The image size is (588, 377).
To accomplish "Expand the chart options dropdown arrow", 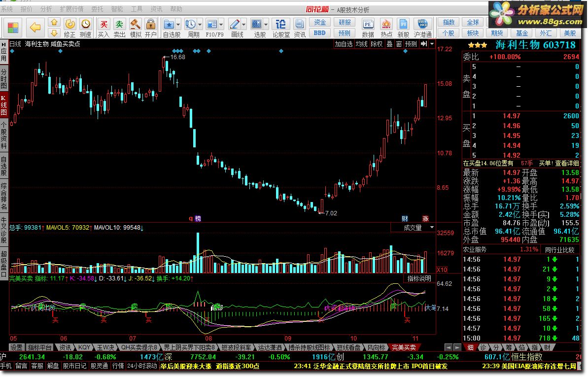I will [432, 44].
